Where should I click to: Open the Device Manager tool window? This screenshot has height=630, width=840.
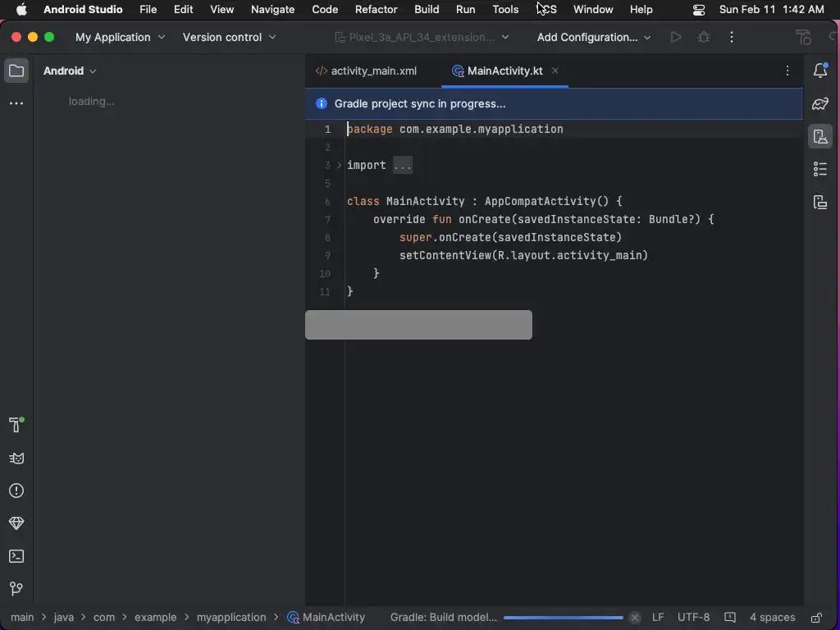(x=820, y=137)
